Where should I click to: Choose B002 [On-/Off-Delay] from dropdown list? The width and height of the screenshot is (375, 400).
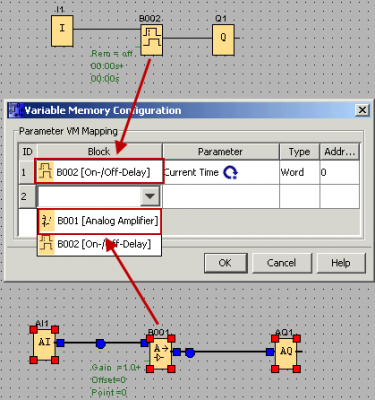pyautogui.click(x=100, y=244)
